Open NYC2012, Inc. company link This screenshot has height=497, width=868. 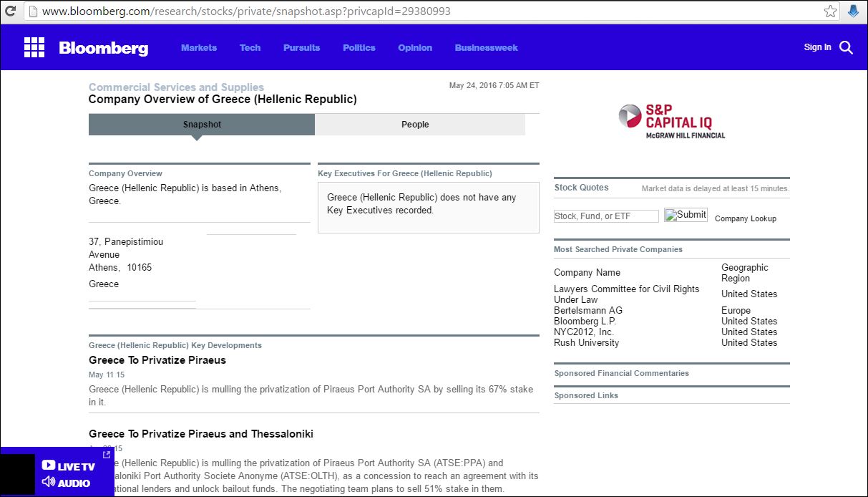[x=584, y=332]
